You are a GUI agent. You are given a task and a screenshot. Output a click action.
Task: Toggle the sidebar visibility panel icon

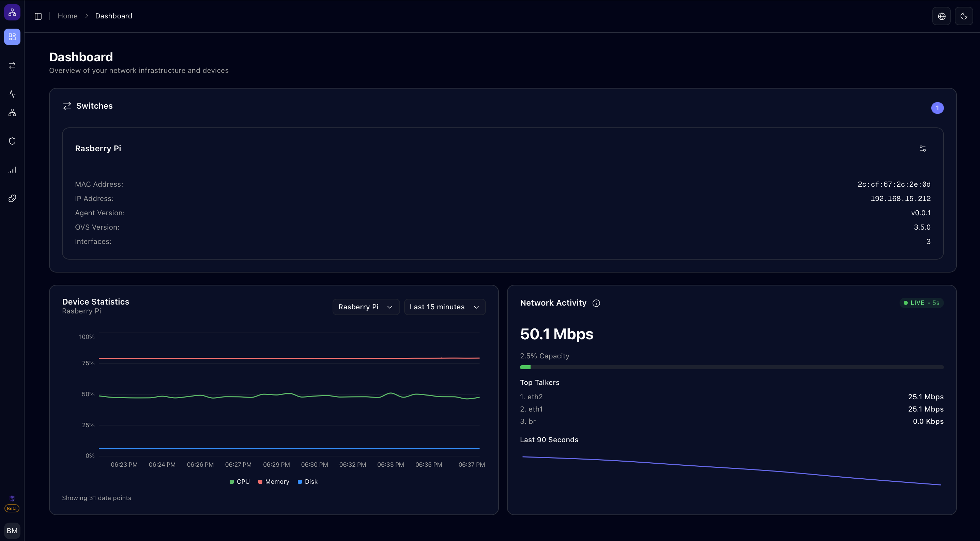tap(38, 16)
